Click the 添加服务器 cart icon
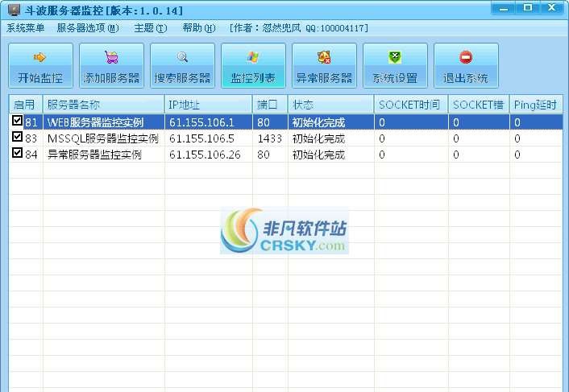The image size is (569, 392). tap(111, 57)
